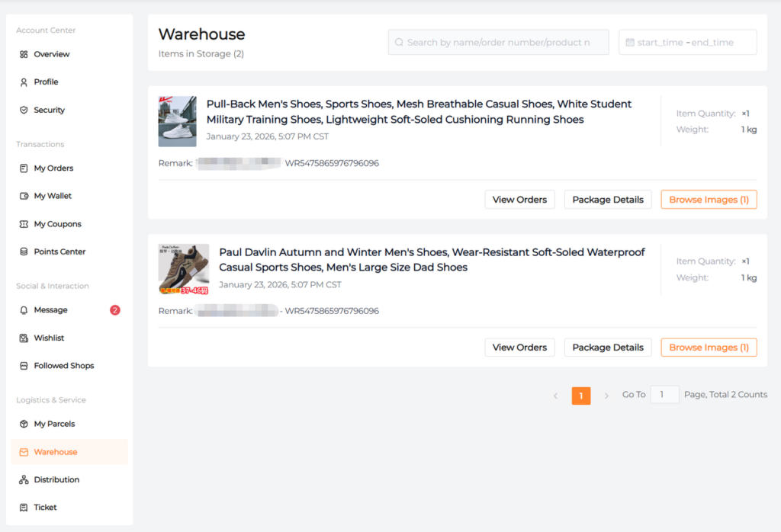Click the Overview grid icon in sidebar
This screenshot has width=781, height=532.
click(24, 54)
